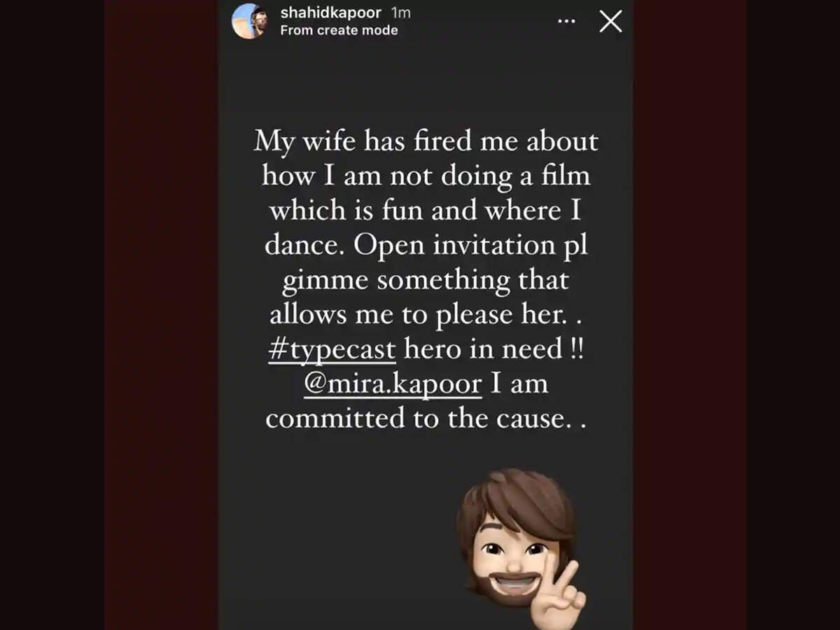Click the text 'how I am not doing a film'
Image resolution: width=840 pixels, height=630 pixels.
click(x=426, y=176)
